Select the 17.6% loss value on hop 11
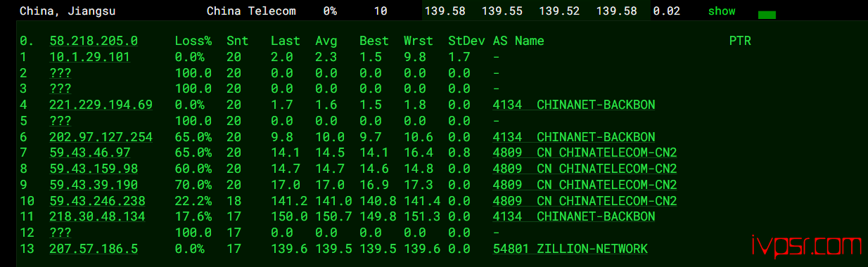This screenshot has width=868, height=267. coord(193,216)
